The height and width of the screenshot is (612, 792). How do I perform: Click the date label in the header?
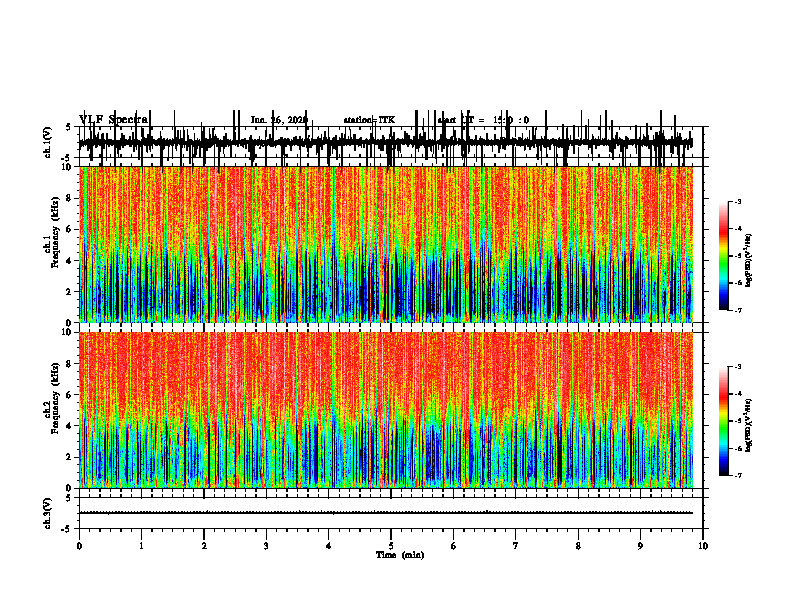pos(279,120)
